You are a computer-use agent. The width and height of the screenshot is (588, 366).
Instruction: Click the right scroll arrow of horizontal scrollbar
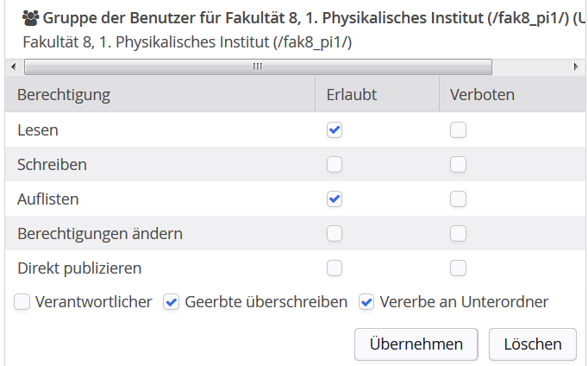pos(576,67)
